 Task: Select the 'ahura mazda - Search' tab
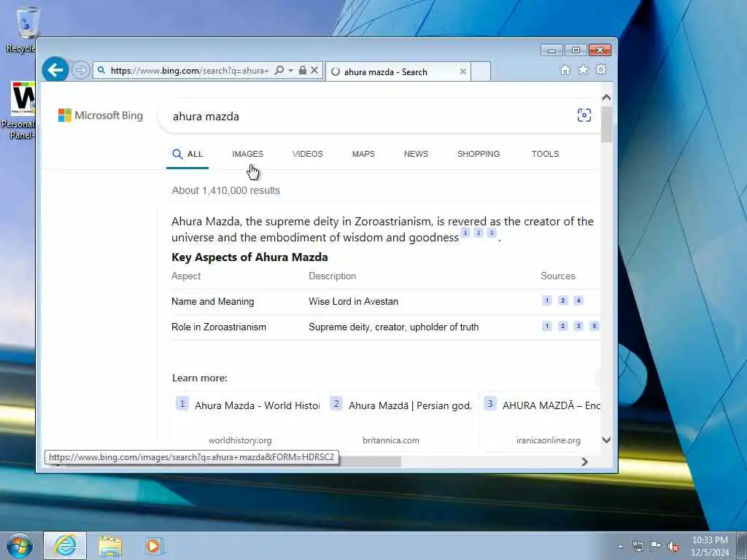[x=398, y=71]
